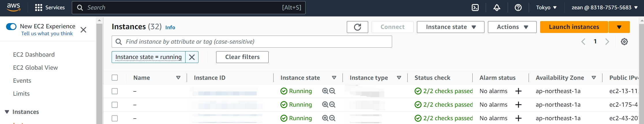Click the magnifier icon in the AWS search bar

coord(80,8)
